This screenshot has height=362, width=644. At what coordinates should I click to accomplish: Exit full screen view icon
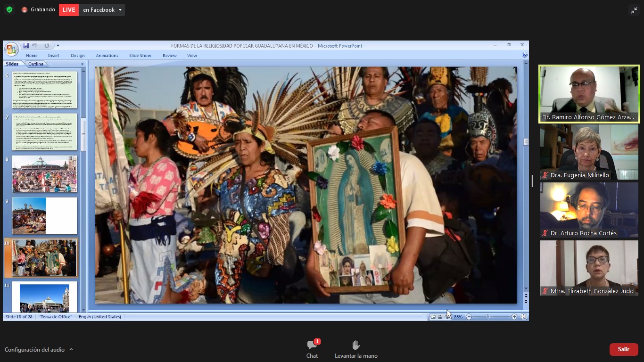click(634, 10)
